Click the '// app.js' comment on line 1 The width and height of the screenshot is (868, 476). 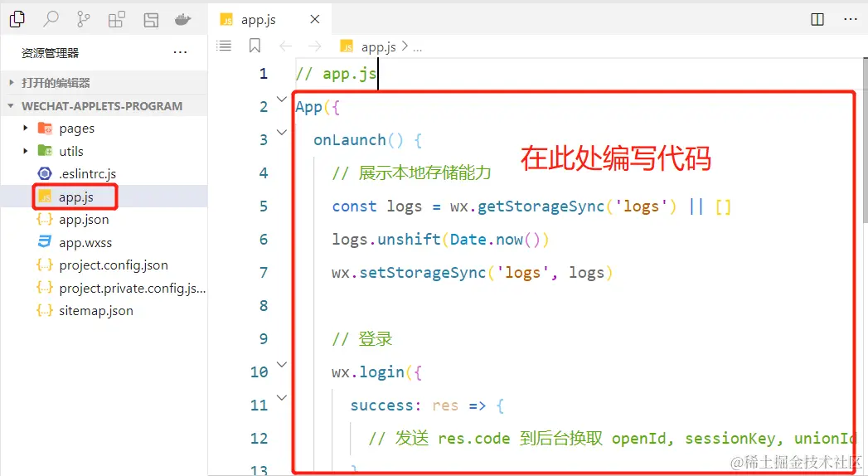pyautogui.click(x=336, y=74)
